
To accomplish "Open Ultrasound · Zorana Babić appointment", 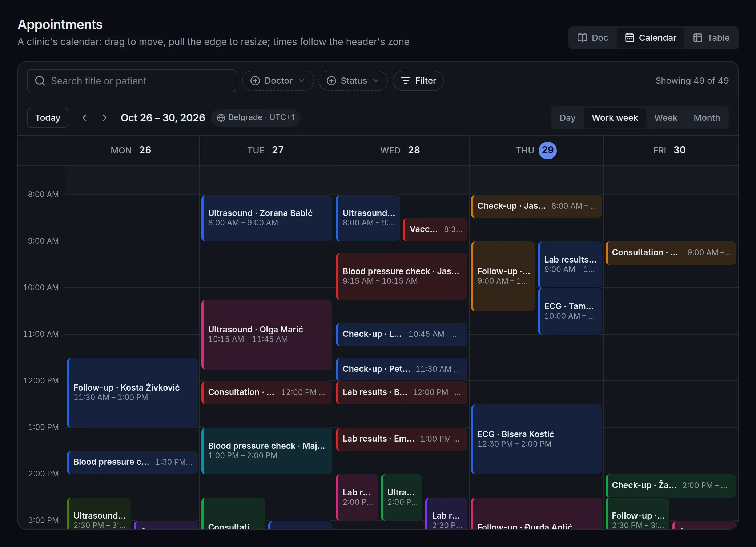I will [267, 218].
